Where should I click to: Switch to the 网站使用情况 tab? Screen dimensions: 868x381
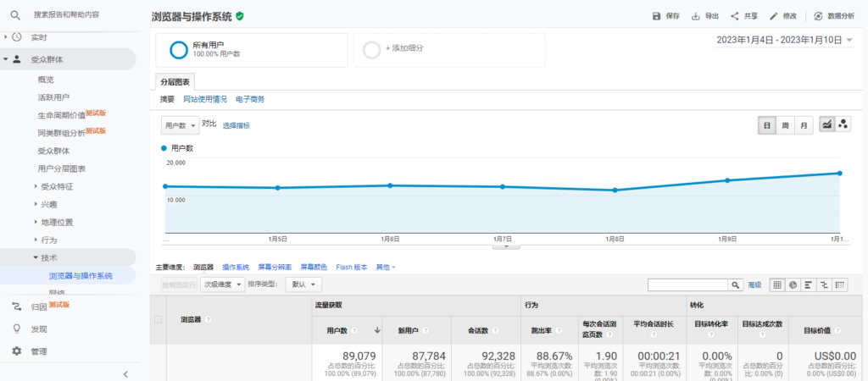coord(205,100)
